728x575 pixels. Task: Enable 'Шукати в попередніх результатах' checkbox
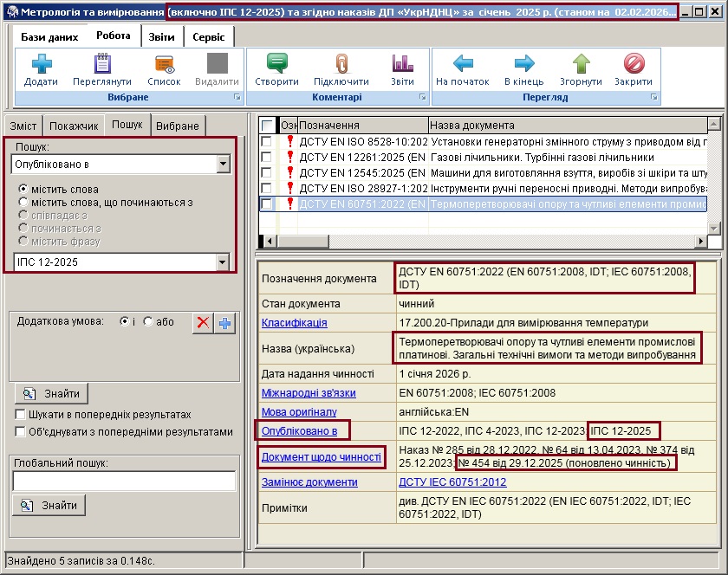click(20, 415)
